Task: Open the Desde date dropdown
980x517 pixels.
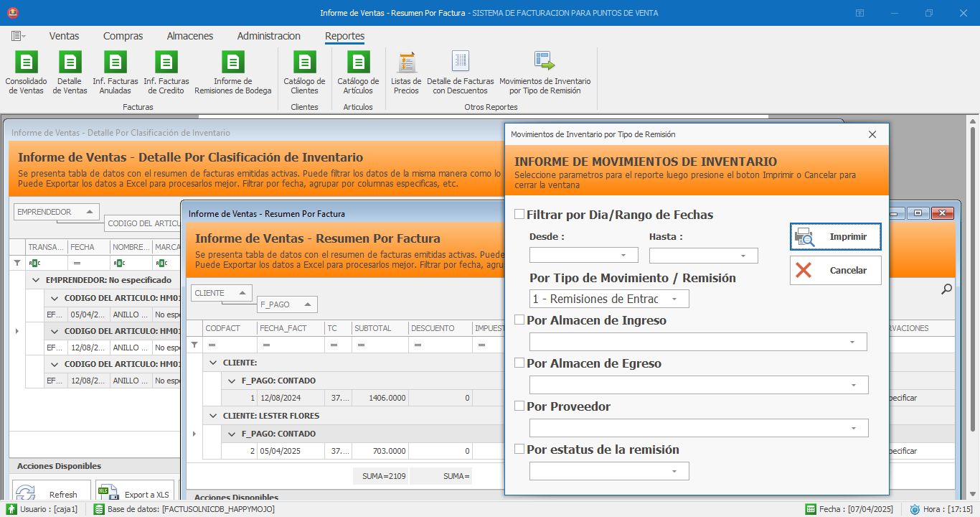Action: point(624,255)
